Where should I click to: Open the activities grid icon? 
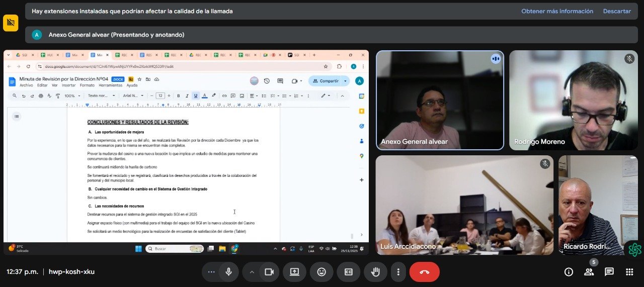[629, 272]
